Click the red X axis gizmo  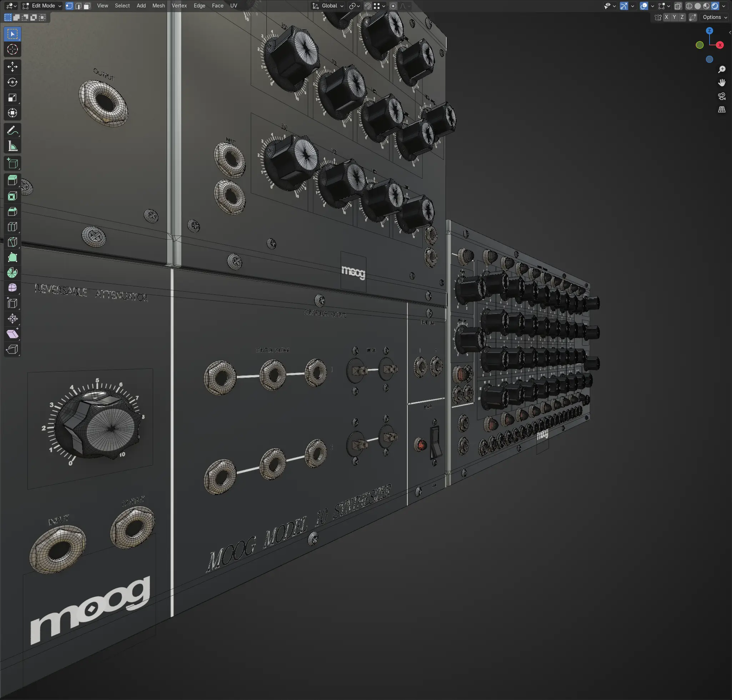tap(720, 45)
